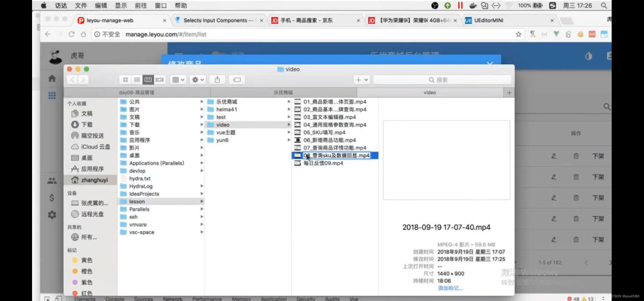Switch to the 乐优商城 Finder tab
644x301 pixels.
[283, 93]
